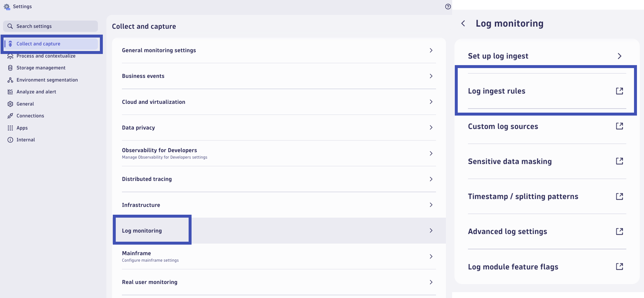Expand Infrastructure chevron
Image resolution: width=644 pixels, height=298 pixels.
[431, 205]
